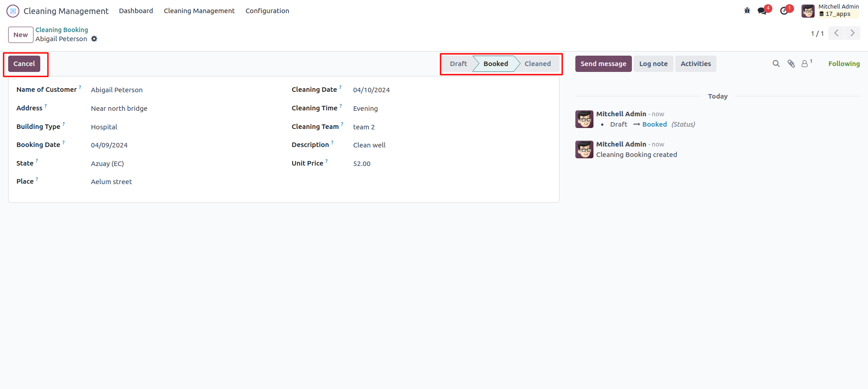Screen dimensions: 868x389
Task: Click the search messages magnifier icon
Action: pos(776,64)
